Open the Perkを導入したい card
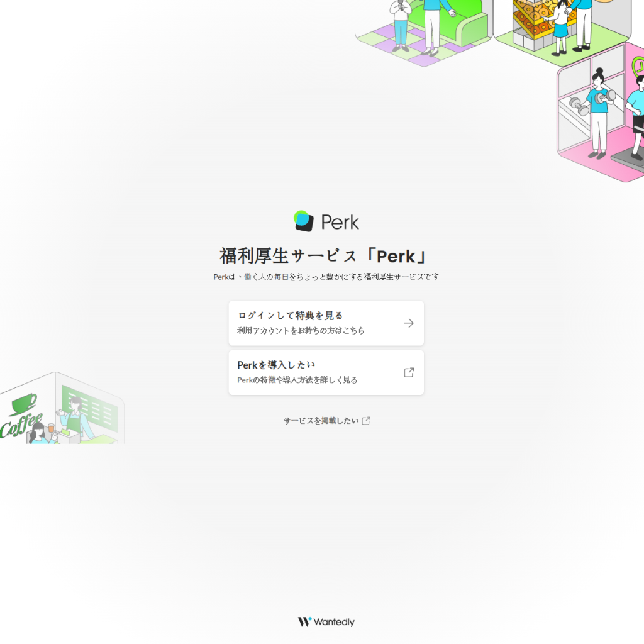 (x=326, y=372)
